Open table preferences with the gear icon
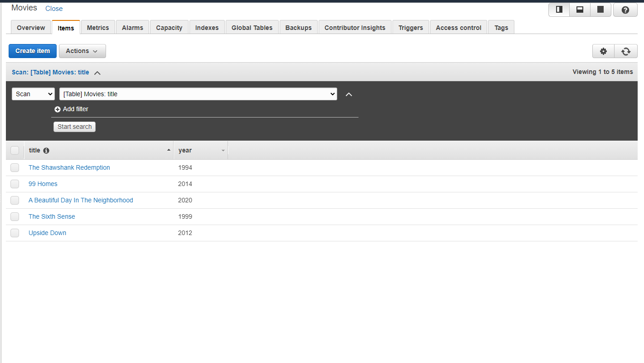This screenshot has height=363, width=644. [603, 51]
